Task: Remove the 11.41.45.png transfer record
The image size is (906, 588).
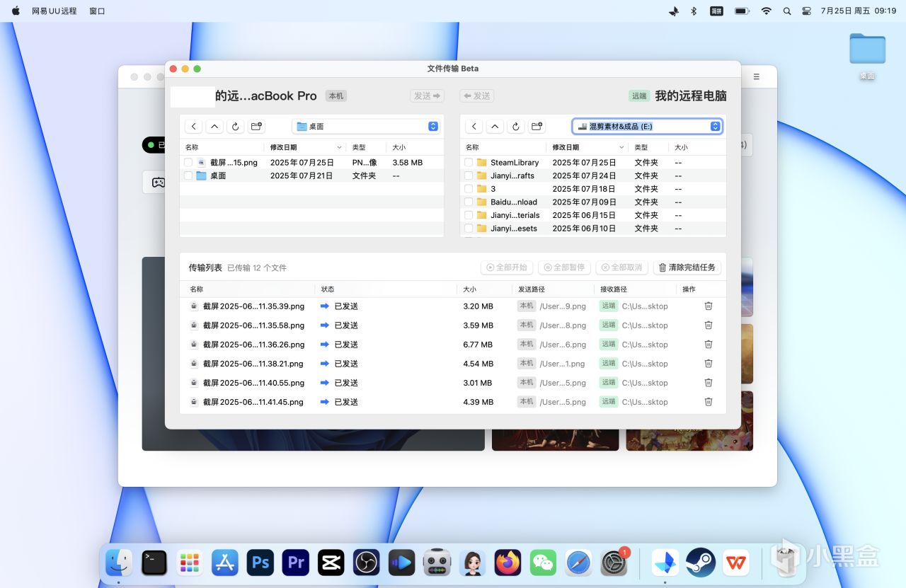Action: click(x=708, y=402)
